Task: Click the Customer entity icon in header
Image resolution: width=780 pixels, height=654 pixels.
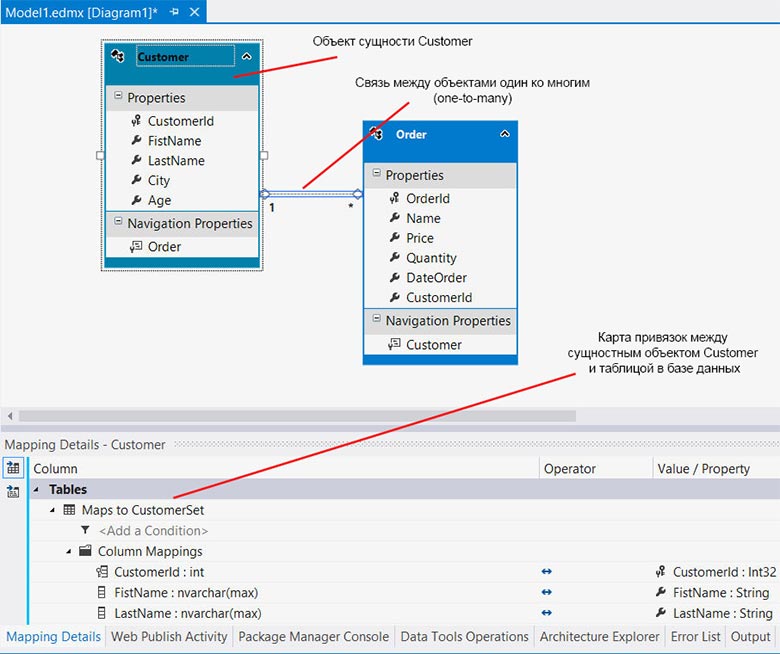Action: [118, 56]
